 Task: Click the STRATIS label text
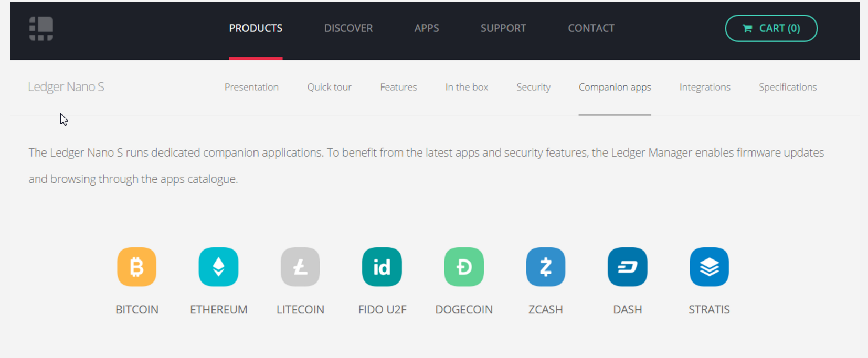[709, 310]
